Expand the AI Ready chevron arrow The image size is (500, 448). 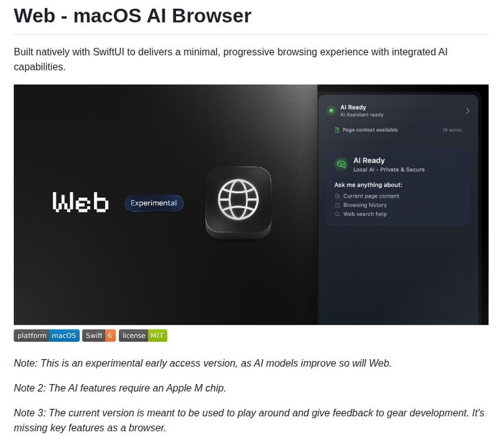[x=467, y=111]
